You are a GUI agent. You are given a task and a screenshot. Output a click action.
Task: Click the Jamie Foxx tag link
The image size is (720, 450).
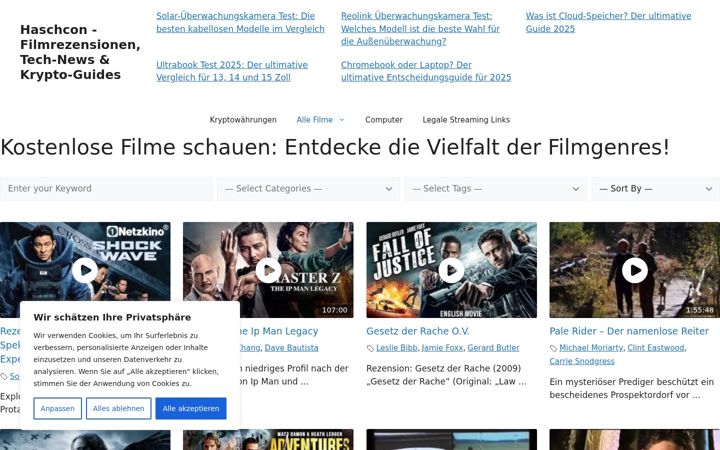click(442, 348)
